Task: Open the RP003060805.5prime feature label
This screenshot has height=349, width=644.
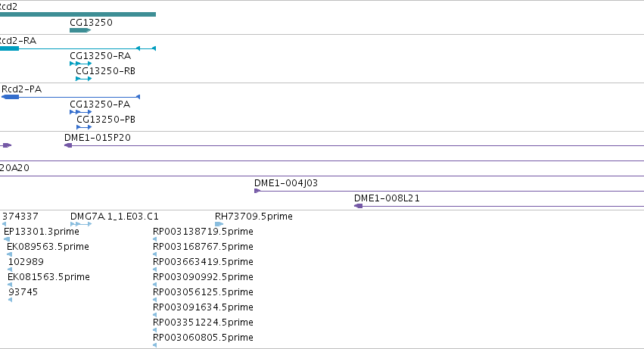Action: pyautogui.click(x=203, y=338)
